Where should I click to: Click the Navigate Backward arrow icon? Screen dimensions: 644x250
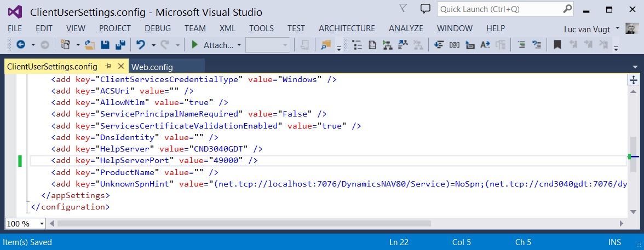[x=21, y=45]
